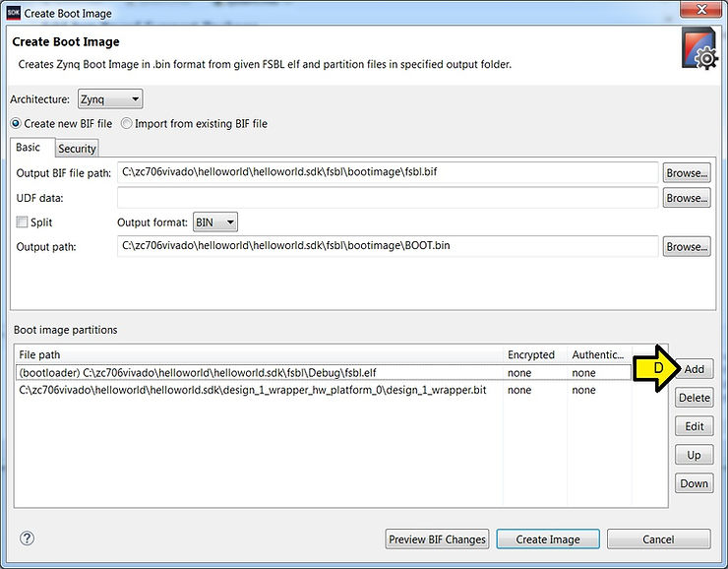
Task: Select Create new BIF file option
Action: coord(17,124)
